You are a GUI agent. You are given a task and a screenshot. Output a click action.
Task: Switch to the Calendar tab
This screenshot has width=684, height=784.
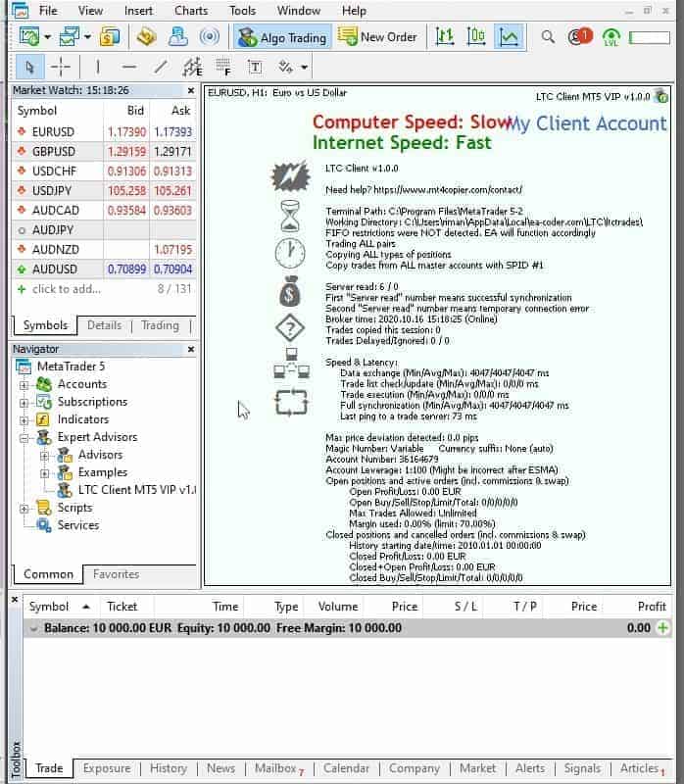[346, 768]
